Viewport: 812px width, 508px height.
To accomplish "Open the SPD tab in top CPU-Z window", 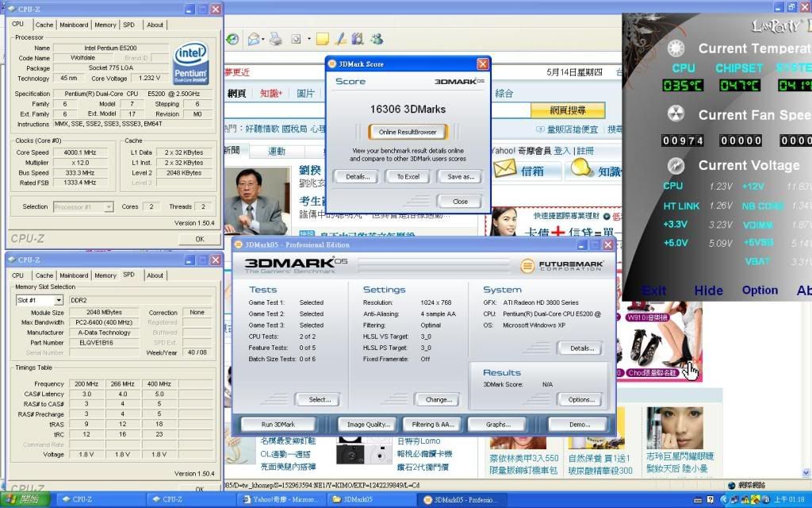I will pyautogui.click(x=129, y=25).
